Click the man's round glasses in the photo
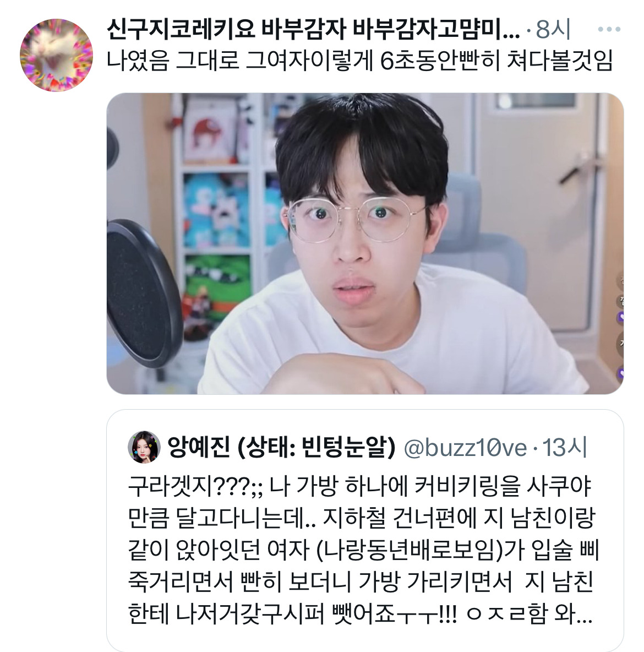 tap(354, 219)
